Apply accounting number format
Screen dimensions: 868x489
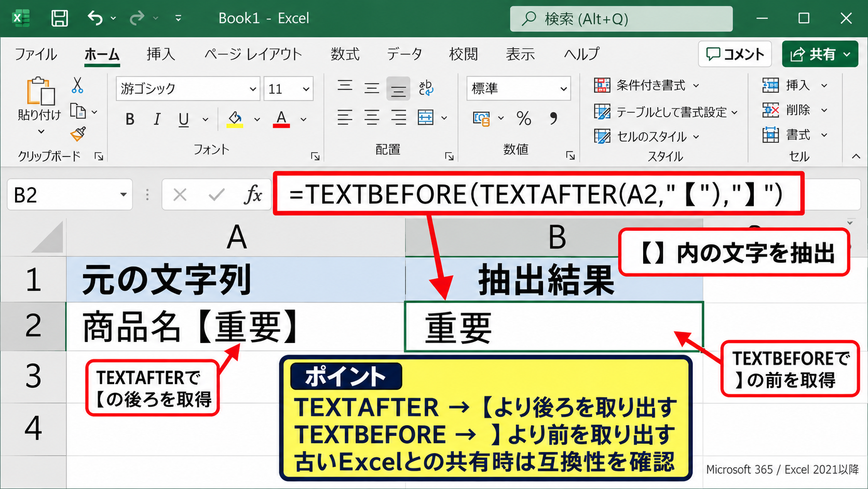tap(481, 118)
